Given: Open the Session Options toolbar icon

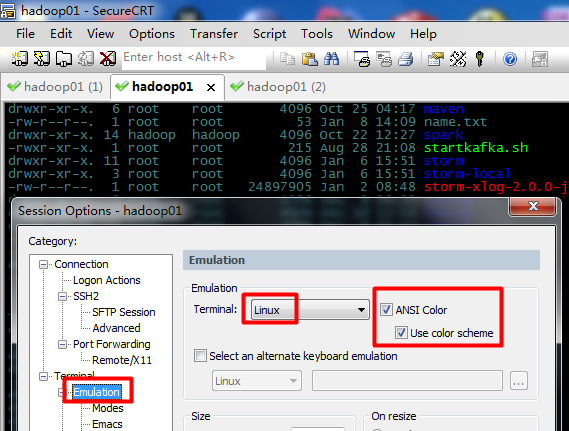Looking at the screenshot, I should coord(436,59).
